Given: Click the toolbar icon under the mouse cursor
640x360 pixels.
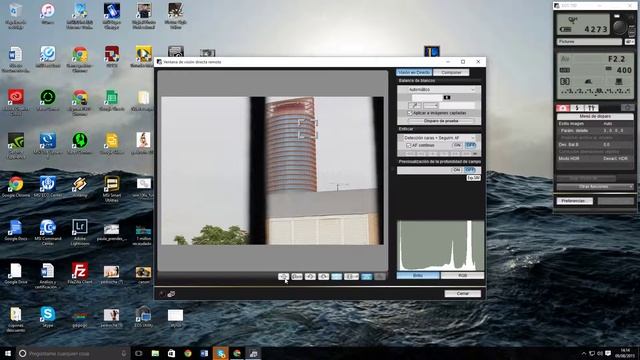Looking at the screenshot, I should [x=284, y=277].
